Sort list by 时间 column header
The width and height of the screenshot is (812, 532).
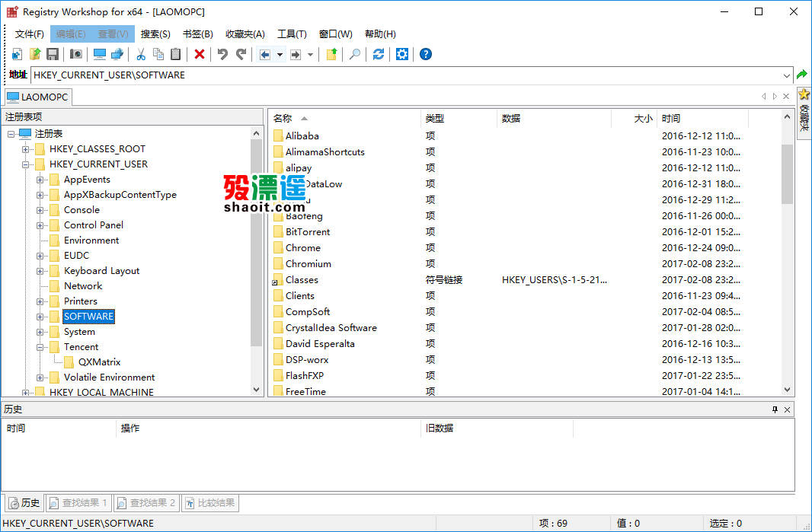pos(703,119)
